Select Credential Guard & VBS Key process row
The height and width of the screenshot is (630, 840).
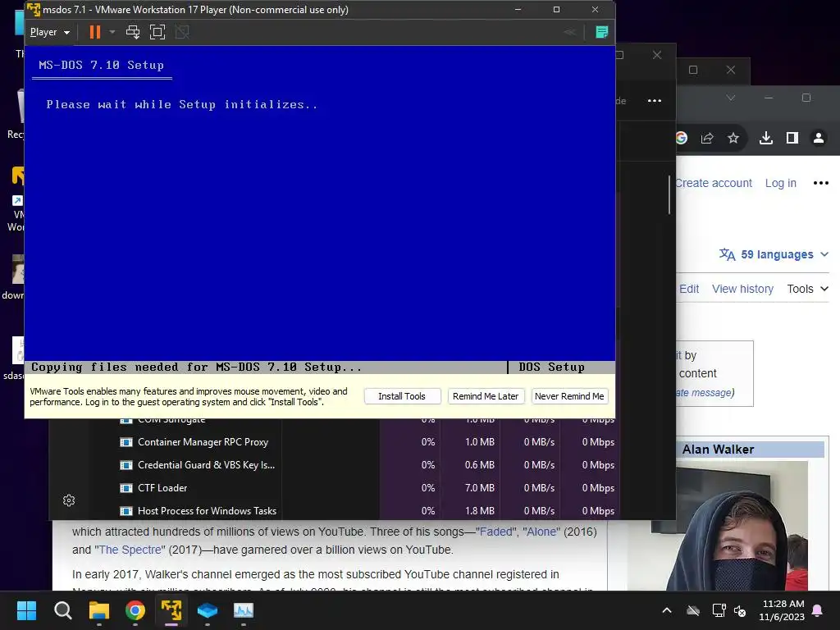(369, 465)
